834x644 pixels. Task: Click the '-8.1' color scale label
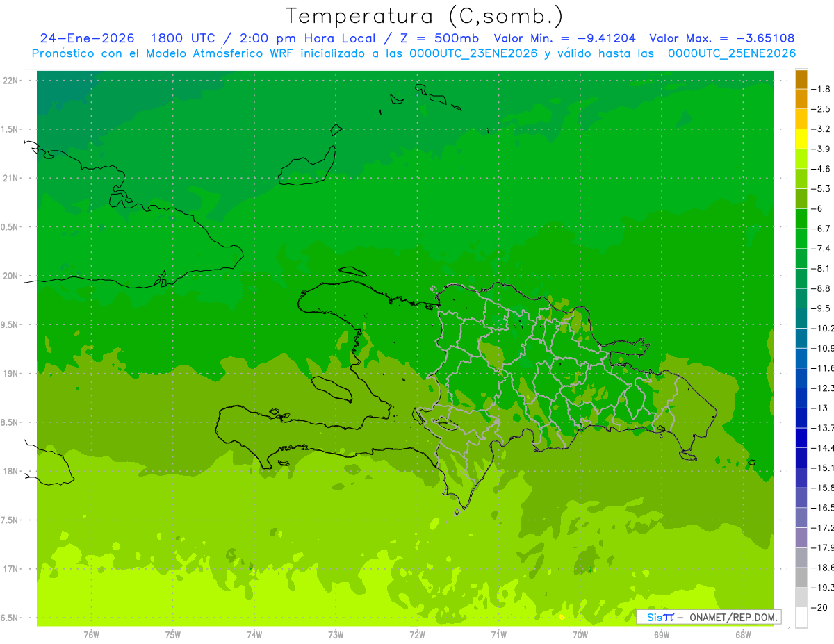click(821, 268)
